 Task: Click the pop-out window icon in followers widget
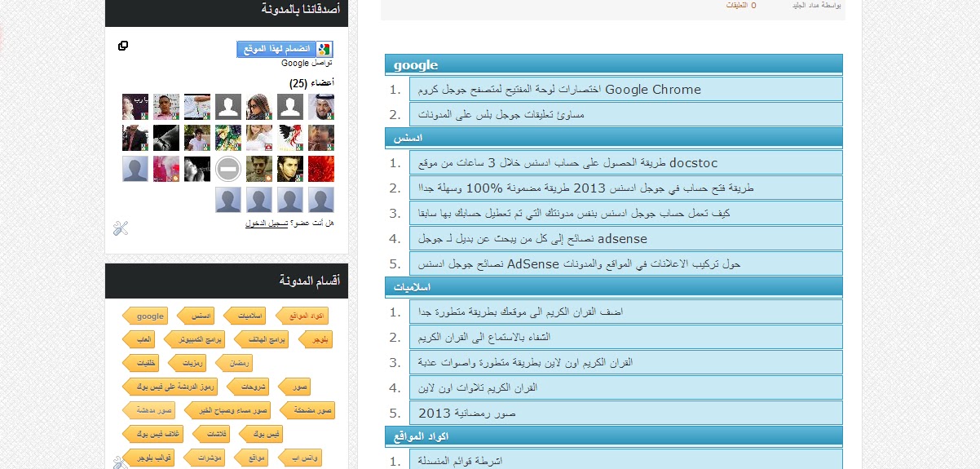pyautogui.click(x=123, y=46)
